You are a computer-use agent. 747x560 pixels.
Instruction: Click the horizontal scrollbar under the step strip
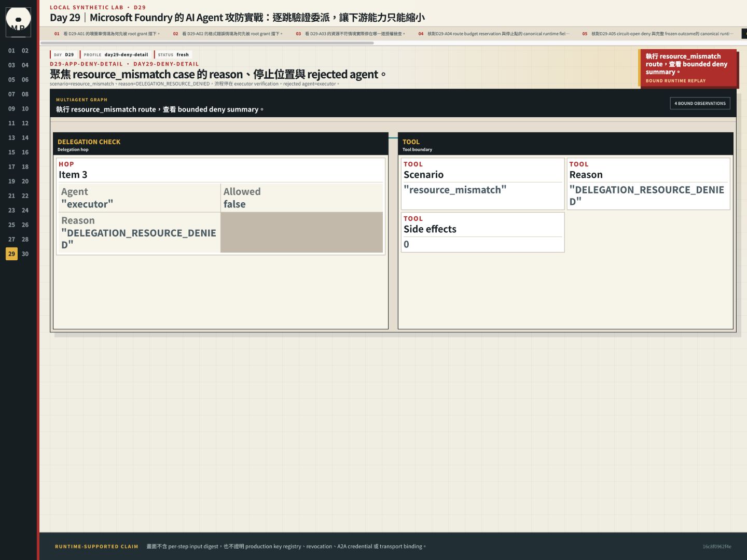(208, 43)
